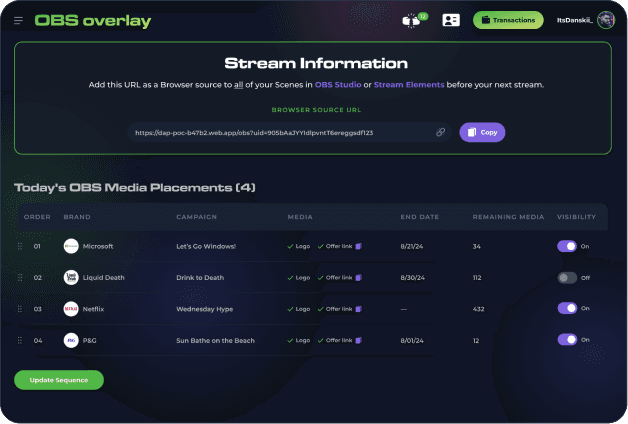The height and width of the screenshot is (424, 628).
Task: Click Logo check in Microsoft row
Action: (299, 246)
